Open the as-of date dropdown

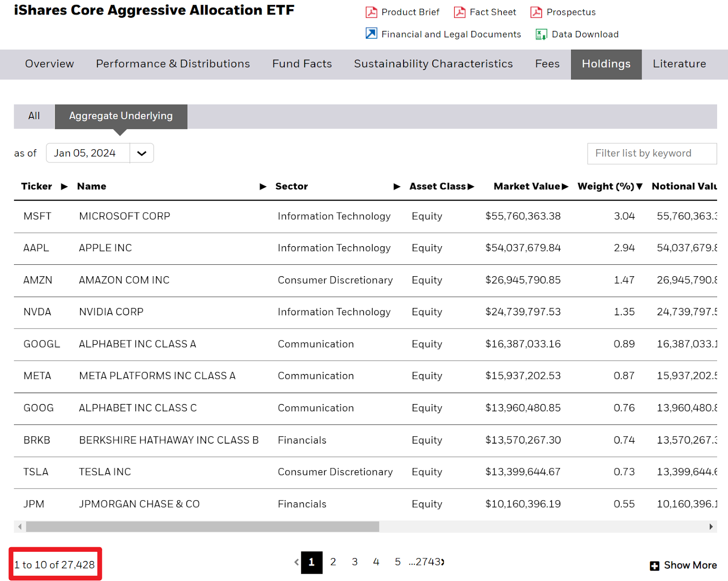point(142,153)
